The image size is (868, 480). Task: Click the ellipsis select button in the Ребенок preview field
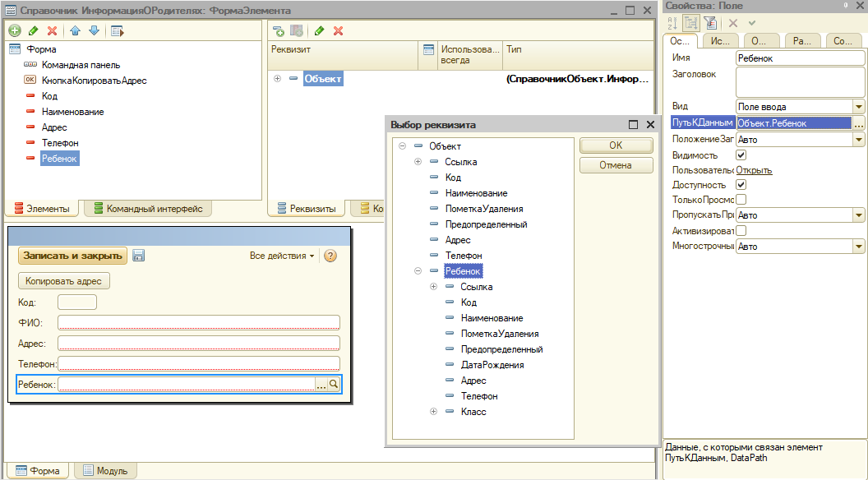click(x=321, y=384)
